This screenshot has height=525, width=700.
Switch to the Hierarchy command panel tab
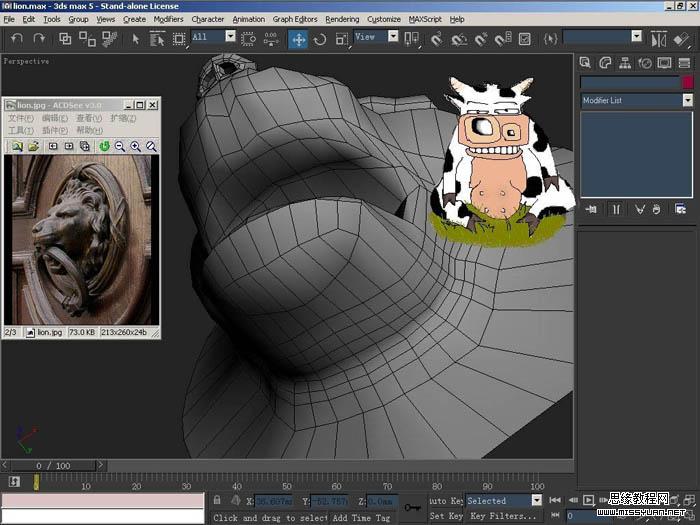tap(625, 63)
